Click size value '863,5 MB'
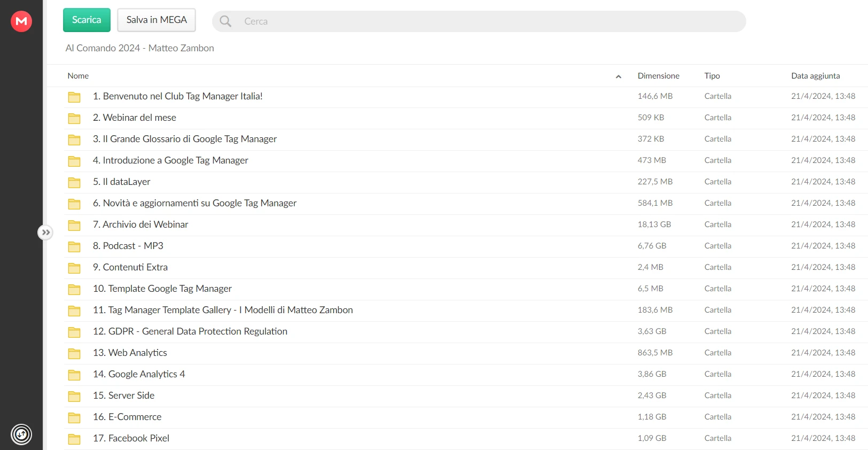This screenshot has height=450, width=868. (655, 353)
